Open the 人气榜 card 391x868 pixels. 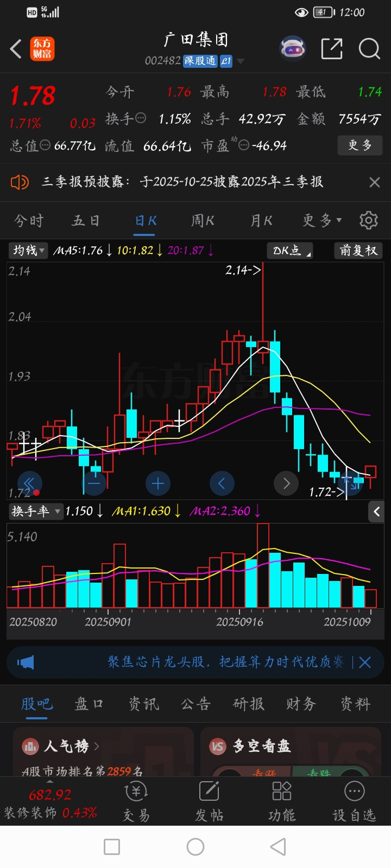[103, 752]
